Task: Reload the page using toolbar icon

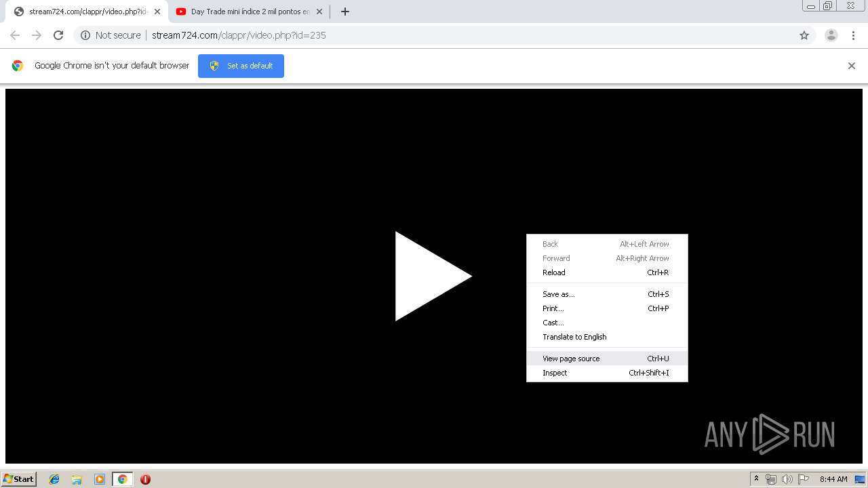Action: [x=58, y=35]
